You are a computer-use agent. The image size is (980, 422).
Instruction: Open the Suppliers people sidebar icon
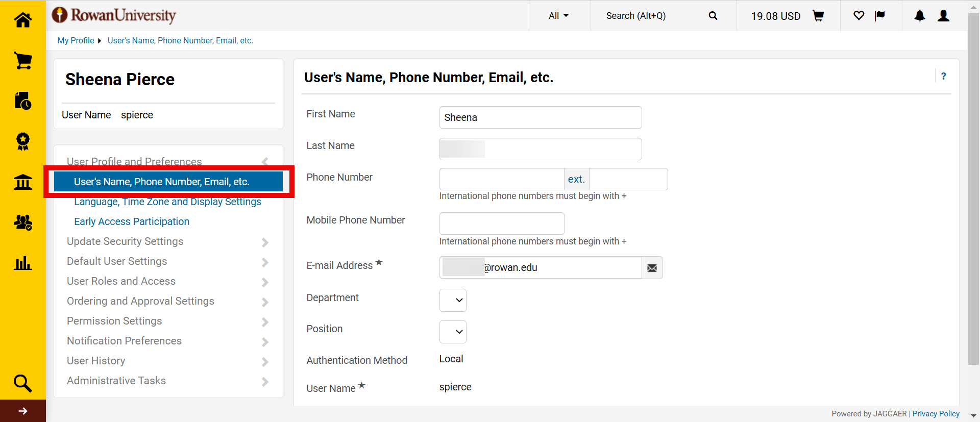(x=22, y=222)
